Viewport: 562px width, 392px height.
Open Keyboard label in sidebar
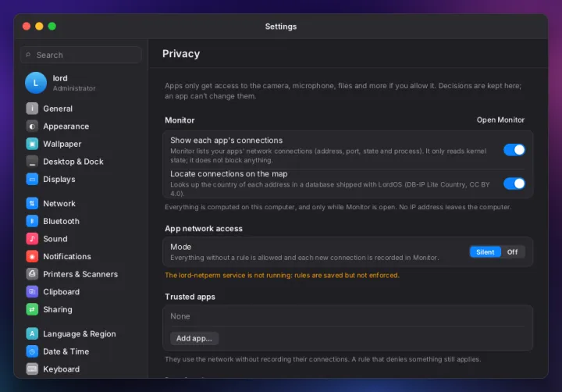coord(62,369)
